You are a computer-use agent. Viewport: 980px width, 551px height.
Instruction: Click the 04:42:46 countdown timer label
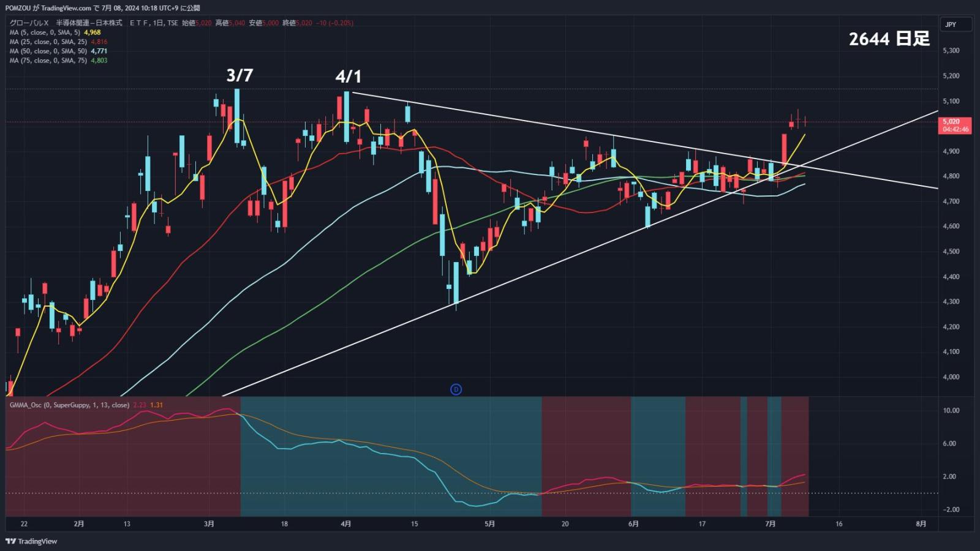[x=956, y=129]
